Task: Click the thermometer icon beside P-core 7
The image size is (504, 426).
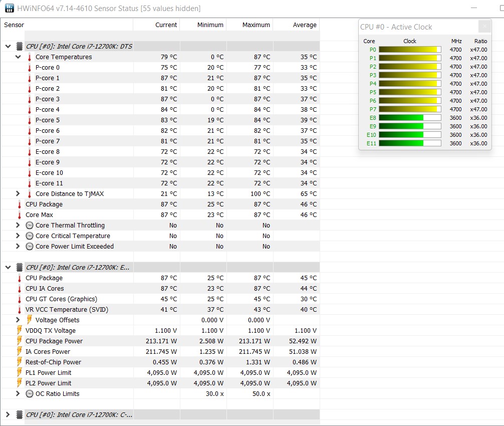Action: (29, 141)
